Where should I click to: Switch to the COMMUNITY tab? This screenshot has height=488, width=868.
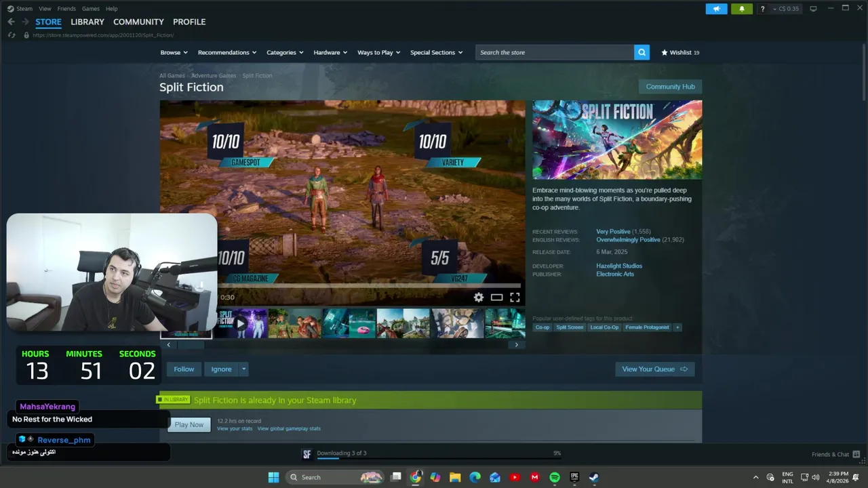138,22
